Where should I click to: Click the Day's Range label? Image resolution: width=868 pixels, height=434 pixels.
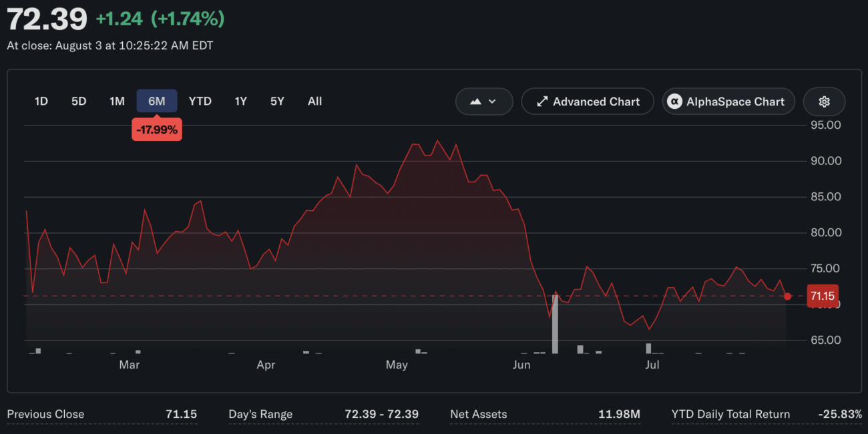pyautogui.click(x=260, y=414)
